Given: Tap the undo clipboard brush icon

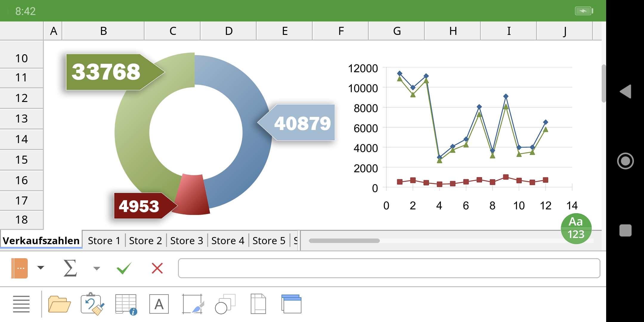Looking at the screenshot, I should [92, 304].
